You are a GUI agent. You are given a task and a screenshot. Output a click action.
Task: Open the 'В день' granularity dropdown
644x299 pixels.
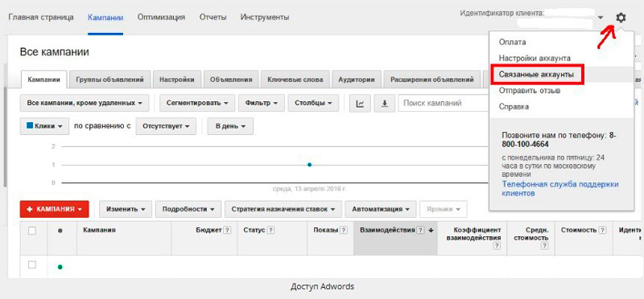click(230, 126)
